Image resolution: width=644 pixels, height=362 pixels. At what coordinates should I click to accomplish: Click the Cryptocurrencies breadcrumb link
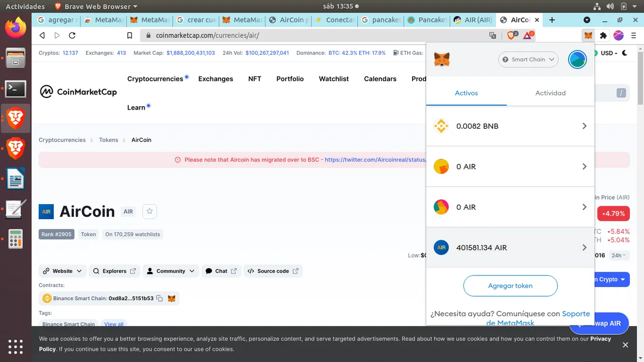pyautogui.click(x=62, y=140)
